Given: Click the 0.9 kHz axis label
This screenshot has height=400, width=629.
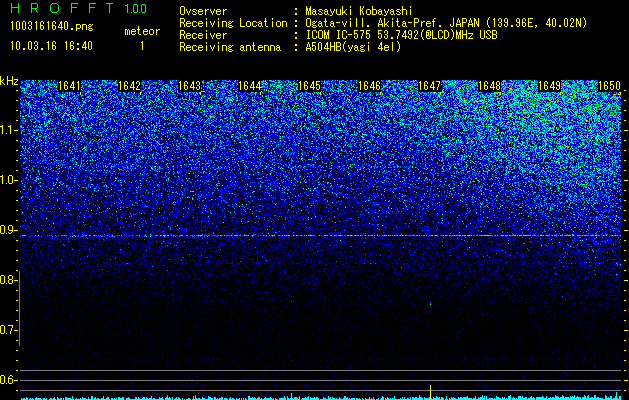Looking at the screenshot, I should click(7, 230).
